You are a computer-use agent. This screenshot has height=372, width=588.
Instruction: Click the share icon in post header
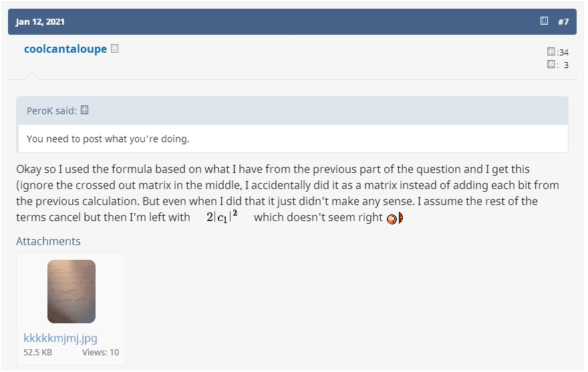tap(545, 21)
